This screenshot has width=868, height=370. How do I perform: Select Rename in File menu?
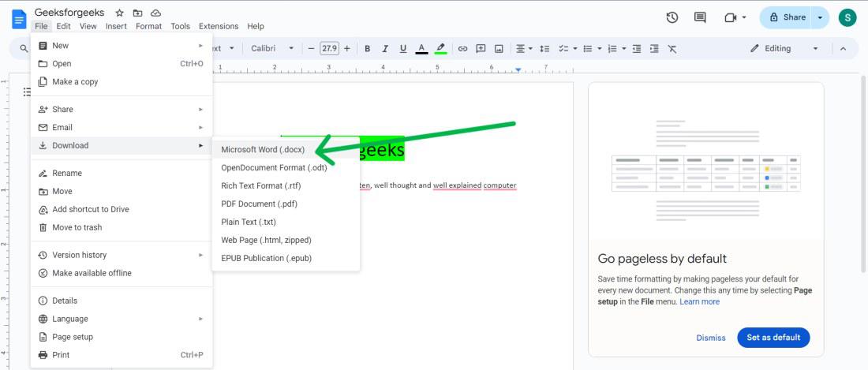tap(122, 173)
